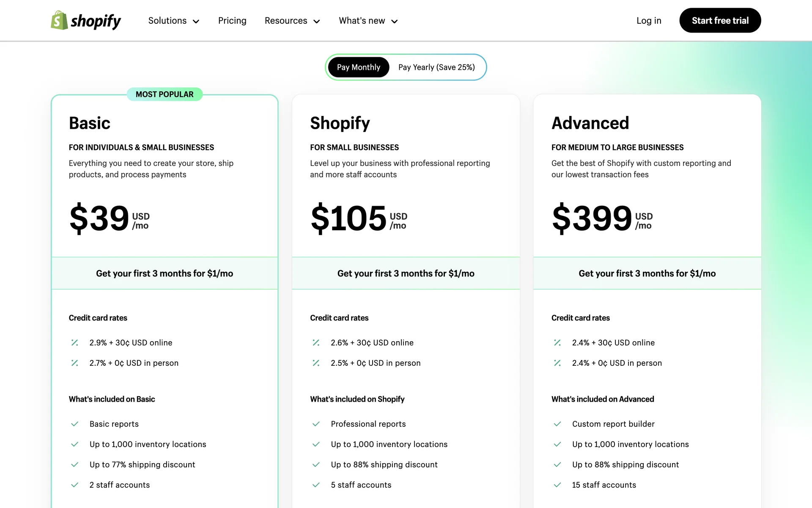The image size is (812, 508).
Task: Click percent icon beside 2.9% online rate
Action: 75,342
